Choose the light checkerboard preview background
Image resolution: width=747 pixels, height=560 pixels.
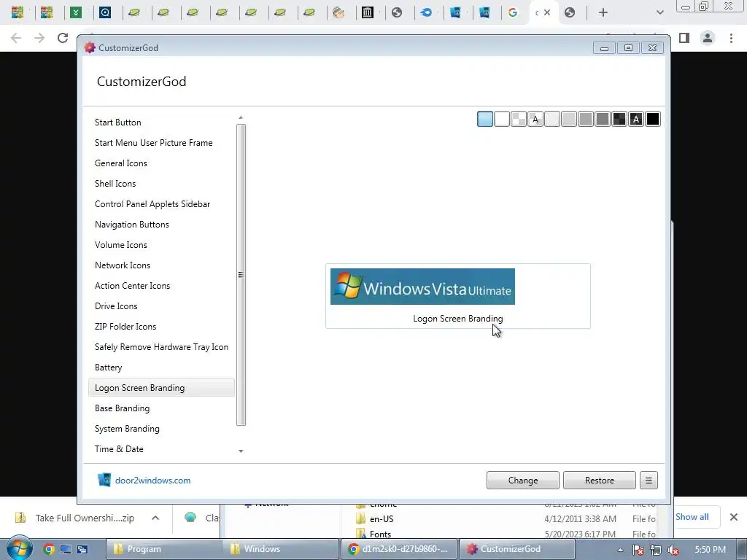click(x=519, y=119)
